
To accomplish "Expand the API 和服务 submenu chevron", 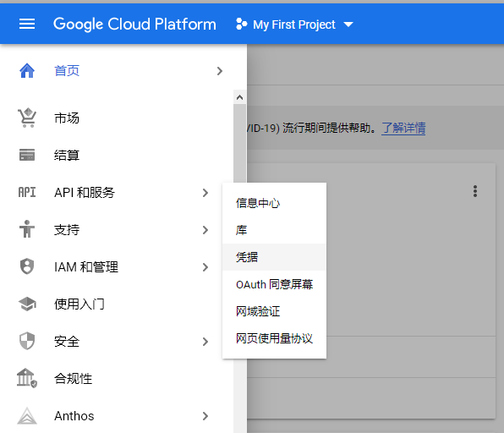I will [x=205, y=193].
